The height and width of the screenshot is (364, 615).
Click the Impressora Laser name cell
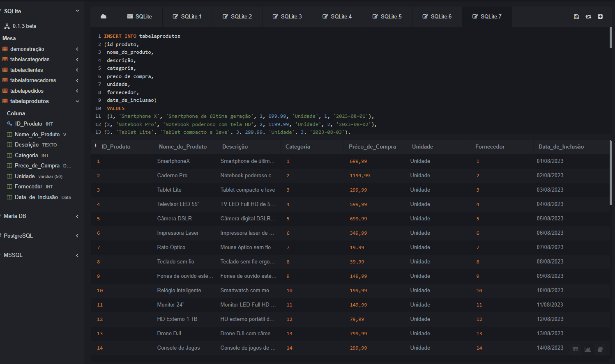click(x=178, y=233)
